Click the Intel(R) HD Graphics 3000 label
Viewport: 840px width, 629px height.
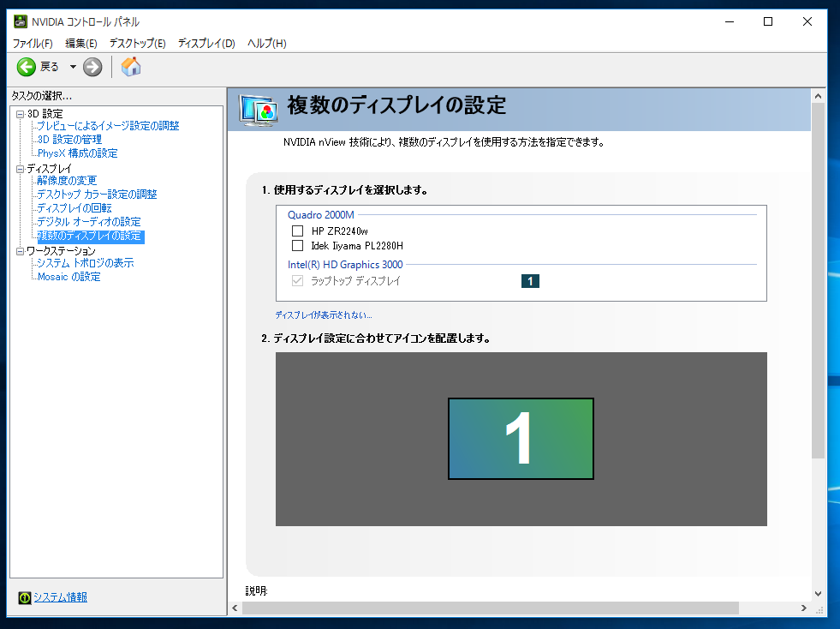tap(345, 265)
